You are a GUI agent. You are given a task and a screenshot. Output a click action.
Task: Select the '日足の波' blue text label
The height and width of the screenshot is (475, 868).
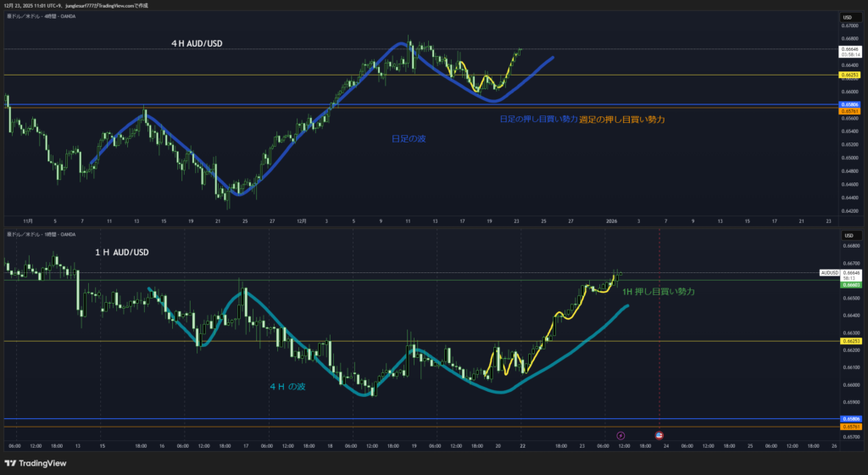[x=409, y=137]
